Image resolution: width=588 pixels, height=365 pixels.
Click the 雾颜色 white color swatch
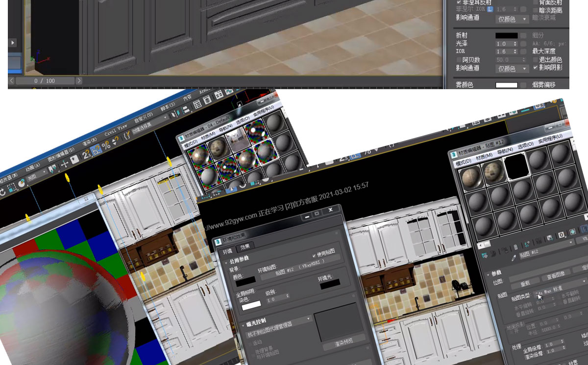coord(506,85)
